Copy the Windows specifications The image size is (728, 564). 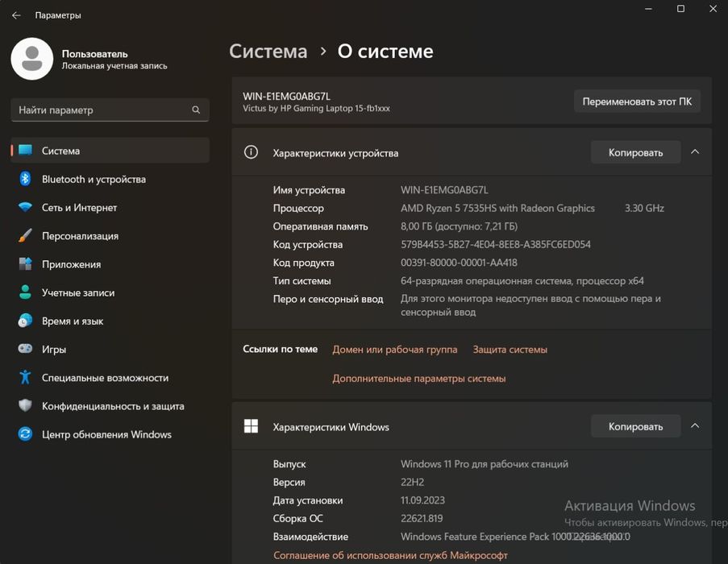(635, 427)
